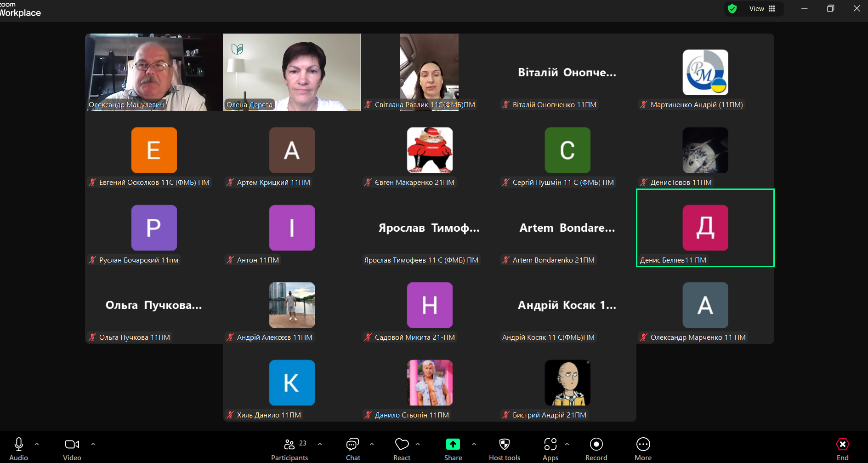Click name label Ярослав Тимофеев 11 С (ФМБ) ПМ
This screenshot has width=868, height=463.
coord(421,260)
